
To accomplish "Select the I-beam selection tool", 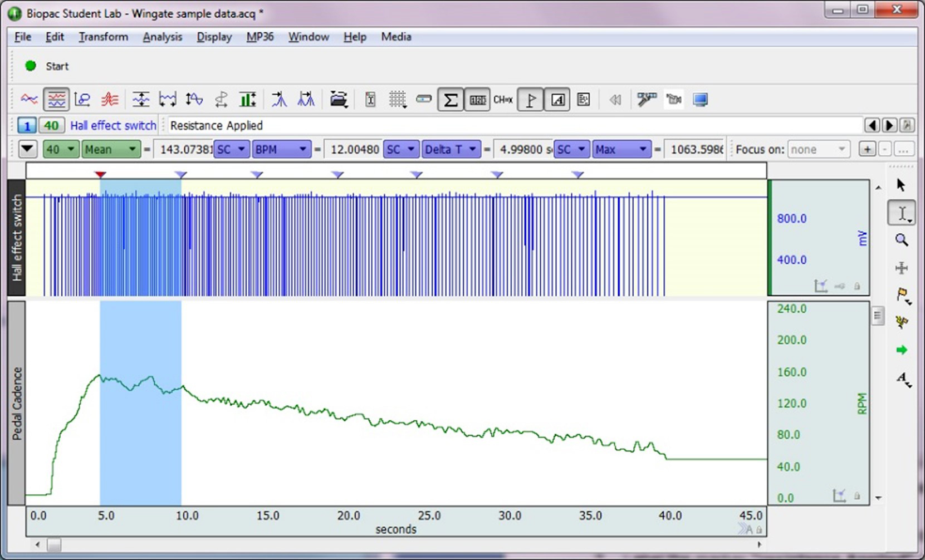I will coord(901,213).
